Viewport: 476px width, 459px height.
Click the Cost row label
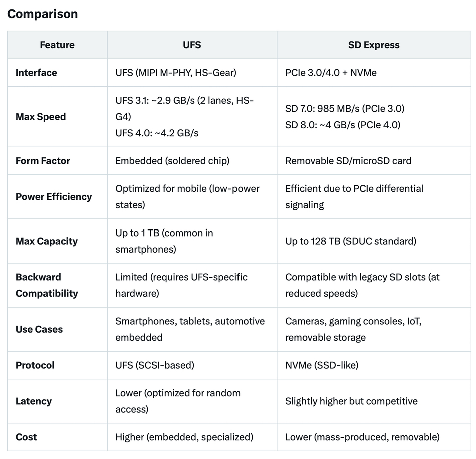click(x=26, y=437)
